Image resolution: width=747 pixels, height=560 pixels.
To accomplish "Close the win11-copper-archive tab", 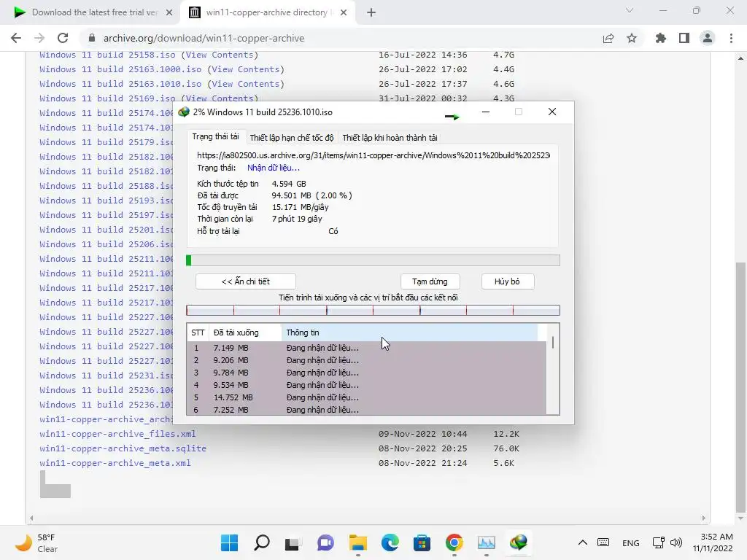I will point(344,12).
